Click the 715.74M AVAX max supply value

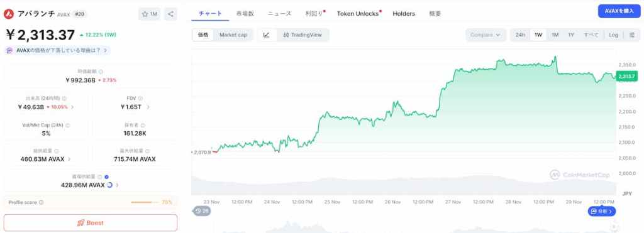click(x=135, y=159)
